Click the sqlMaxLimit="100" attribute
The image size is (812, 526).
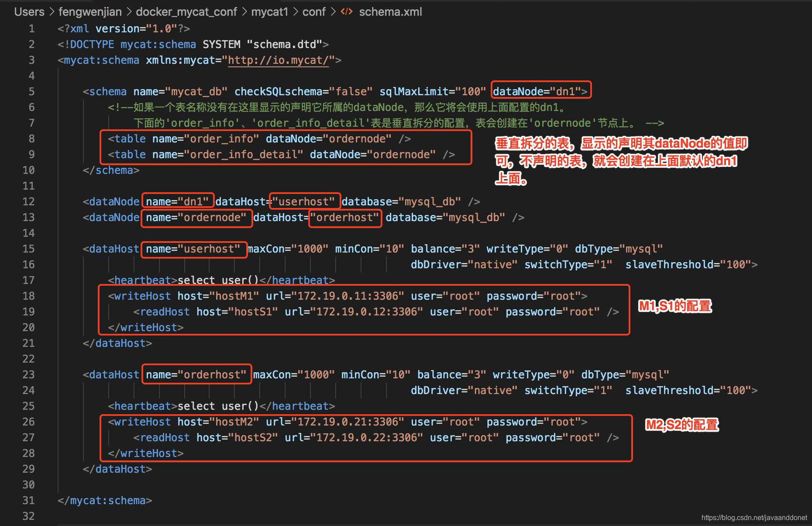coord(433,92)
